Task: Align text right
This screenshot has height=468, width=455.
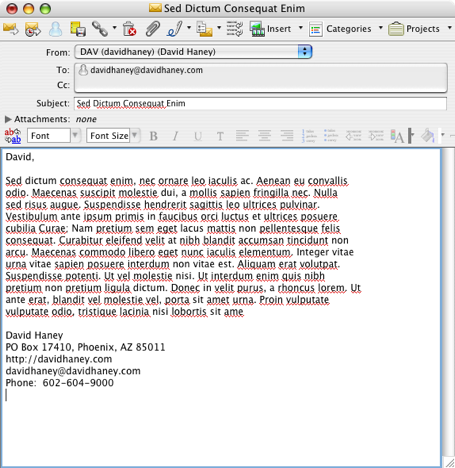Action: pos(287,136)
